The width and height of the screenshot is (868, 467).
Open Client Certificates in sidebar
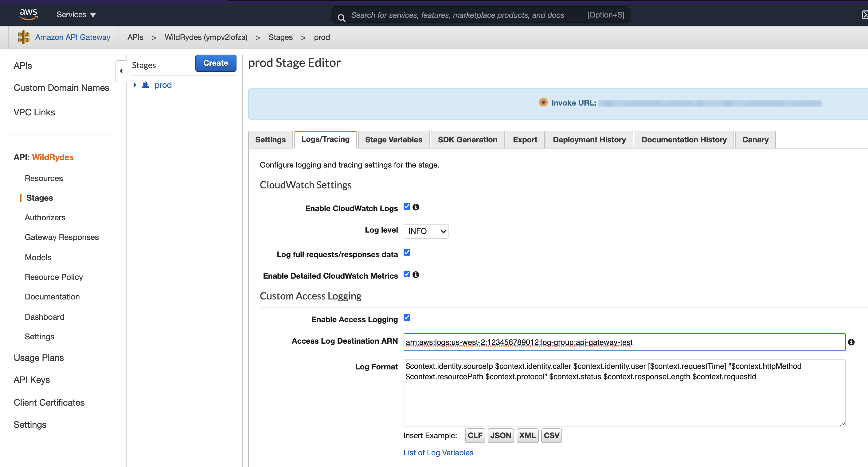click(x=49, y=402)
